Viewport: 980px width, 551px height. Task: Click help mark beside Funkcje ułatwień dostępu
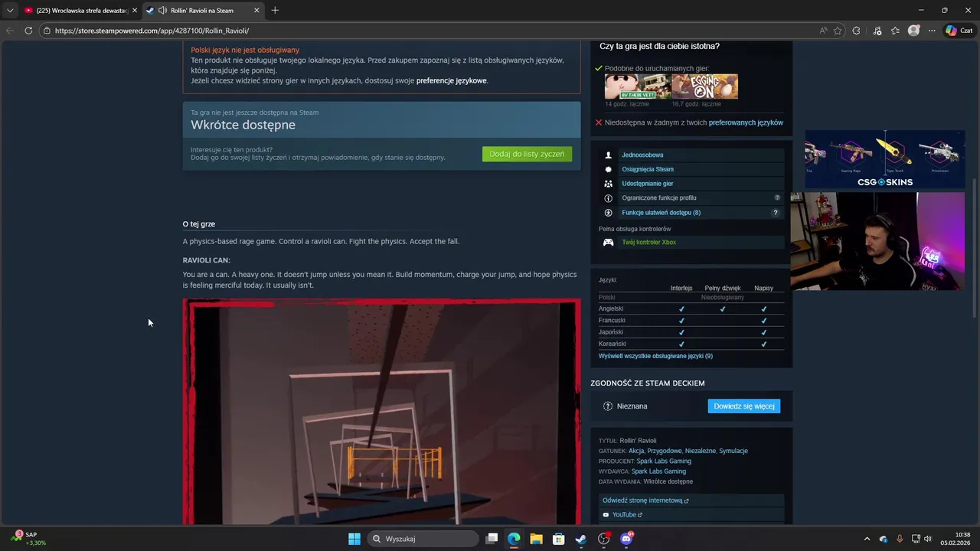pyautogui.click(x=776, y=213)
